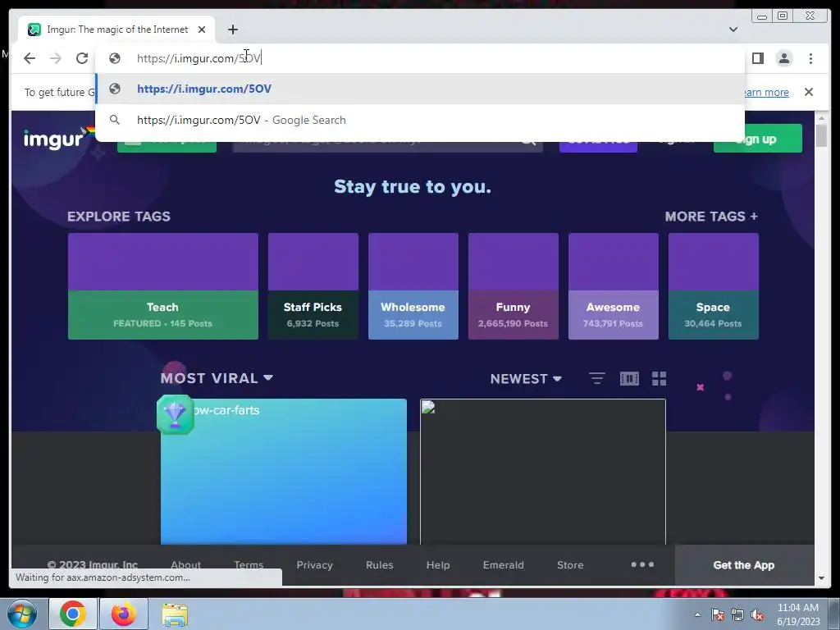
Task: Open the Wholesome tag card
Action: [413, 286]
